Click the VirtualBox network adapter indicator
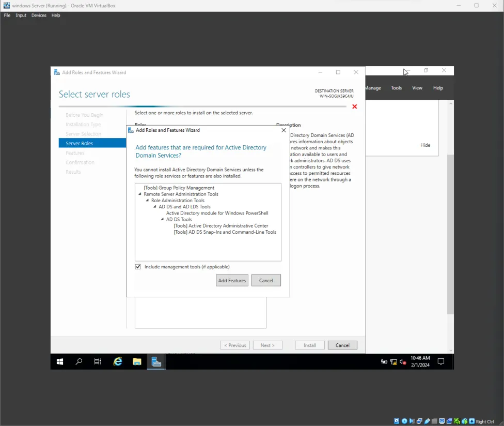The height and width of the screenshot is (426, 504). pyautogui.click(x=419, y=421)
